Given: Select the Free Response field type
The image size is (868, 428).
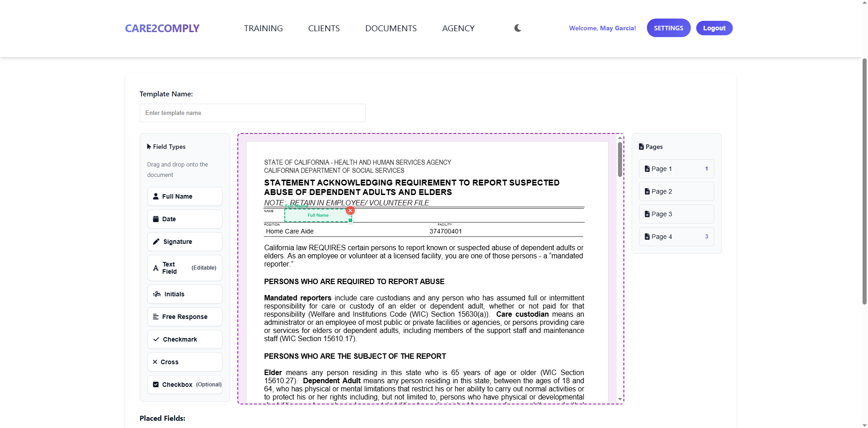Looking at the screenshot, I should pyautogui.click(x=184, y=316).
